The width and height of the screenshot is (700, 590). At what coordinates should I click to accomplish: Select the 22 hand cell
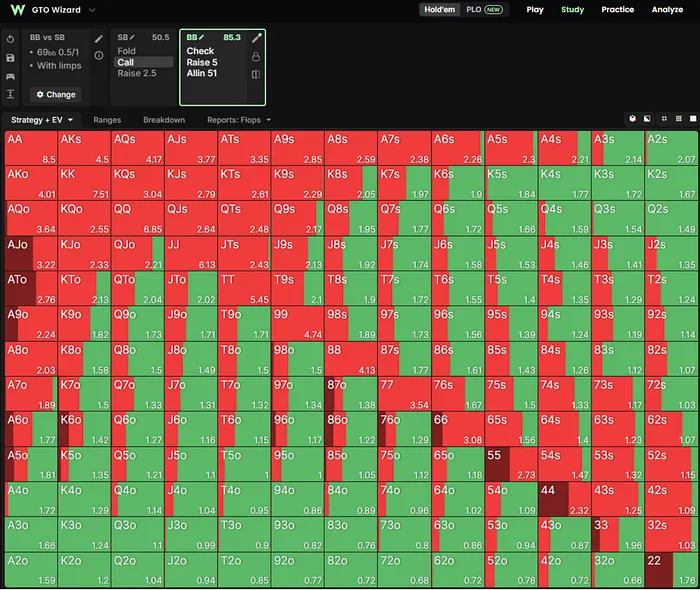click(671, 570)
